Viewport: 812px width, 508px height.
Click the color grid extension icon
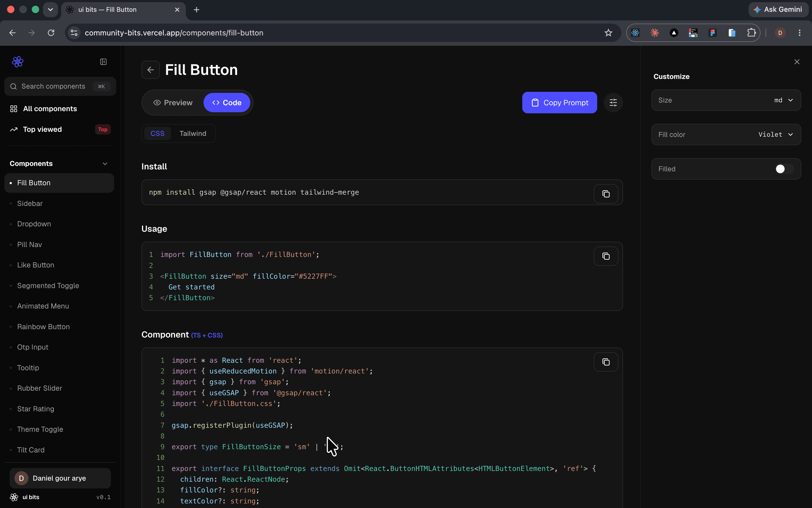[693, 33]
